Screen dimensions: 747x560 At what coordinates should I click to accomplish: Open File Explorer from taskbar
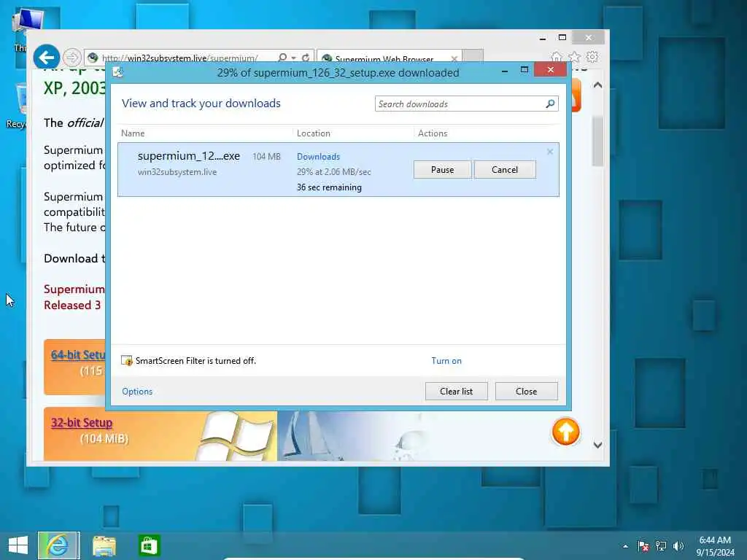tap(104, 545)
